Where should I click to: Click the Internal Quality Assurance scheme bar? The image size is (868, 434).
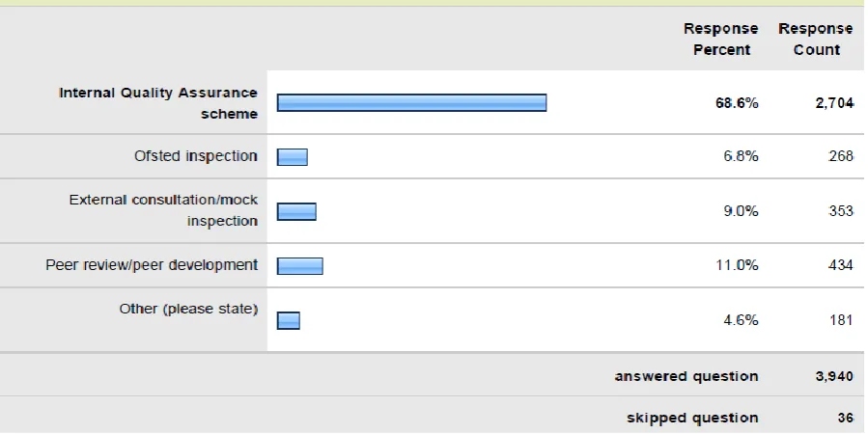click(x=411, y=102)
